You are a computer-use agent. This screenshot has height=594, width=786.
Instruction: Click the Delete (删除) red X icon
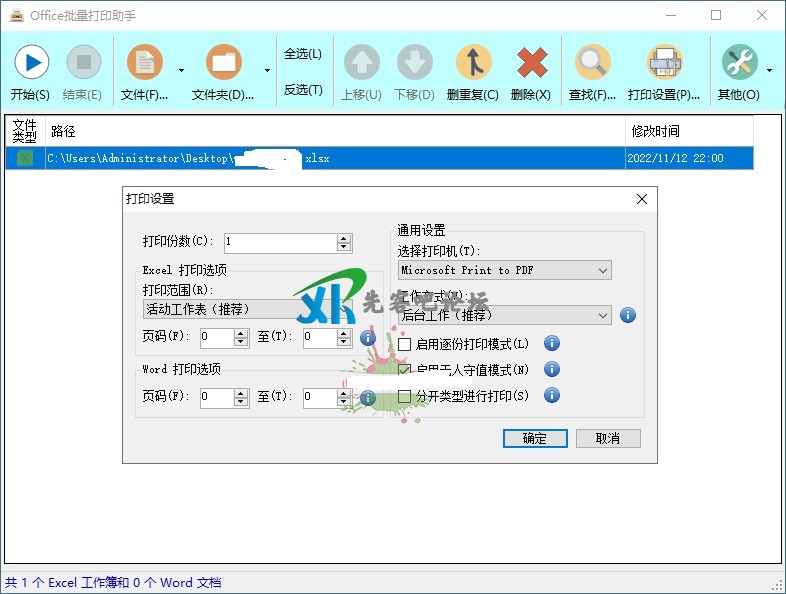click(531, 63)
